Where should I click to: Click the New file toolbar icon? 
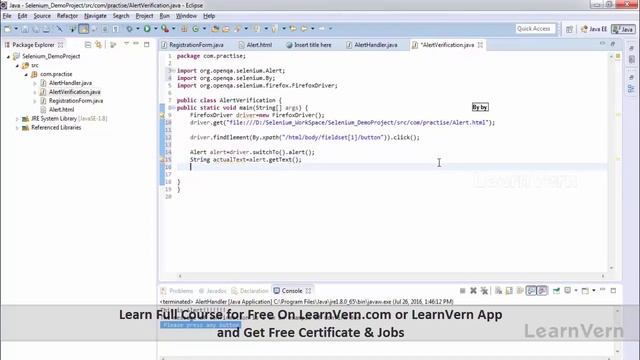[x=8, y=29]
